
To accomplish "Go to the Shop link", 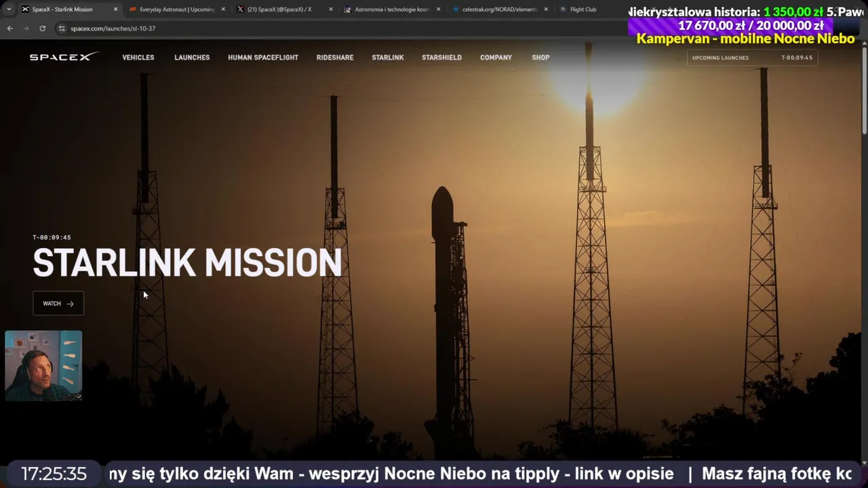I will (x=540, y=58).
